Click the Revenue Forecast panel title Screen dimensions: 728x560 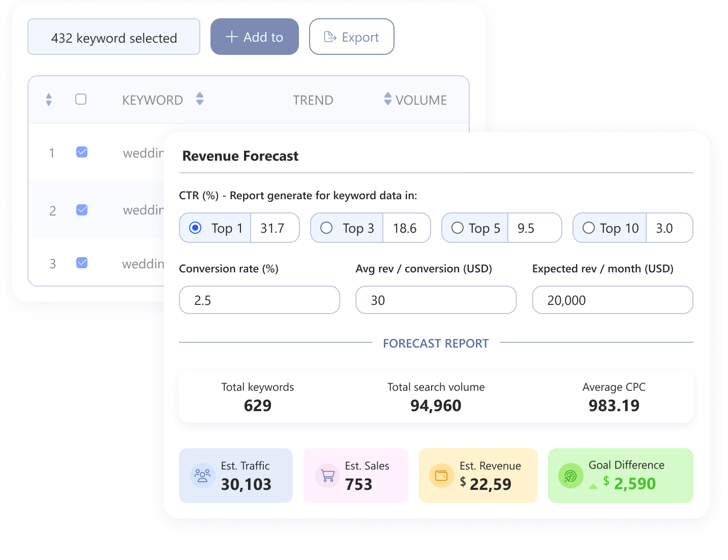(240, 156)
